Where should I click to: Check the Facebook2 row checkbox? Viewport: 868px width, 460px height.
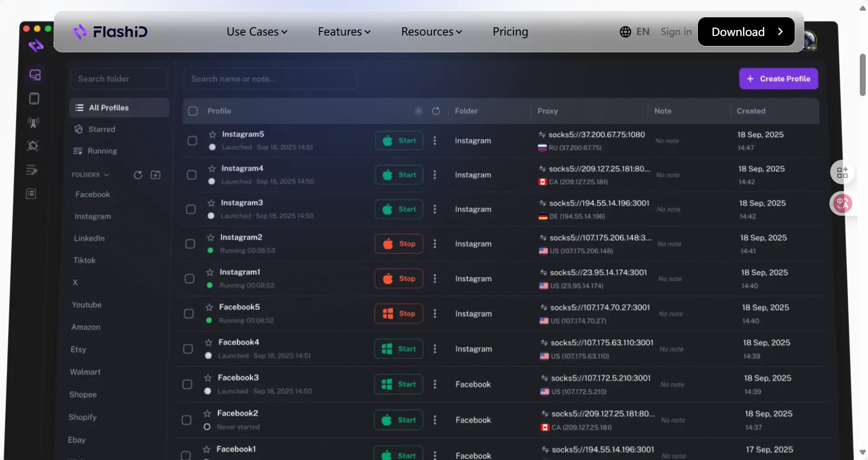tap(187, 420)
